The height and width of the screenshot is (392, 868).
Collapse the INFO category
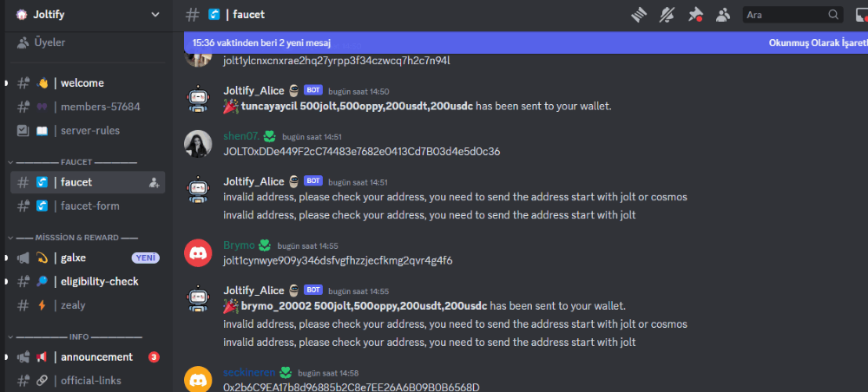tap(76, 336)
